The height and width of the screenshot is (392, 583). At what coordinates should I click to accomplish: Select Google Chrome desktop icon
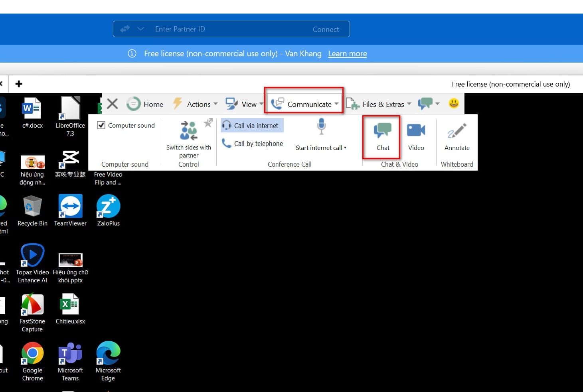[x=32, y=361]
